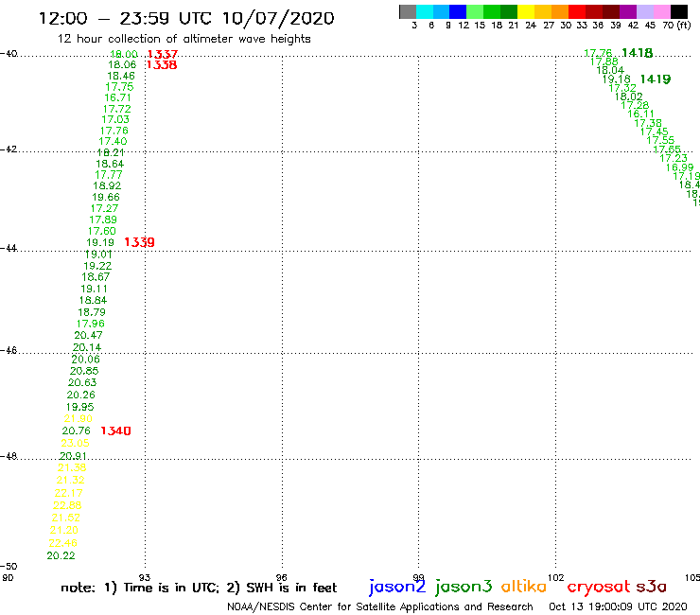Select the bright red swatch in the scale
The width and height of the screenshot is (700, 615).
(x=577, y=11)
